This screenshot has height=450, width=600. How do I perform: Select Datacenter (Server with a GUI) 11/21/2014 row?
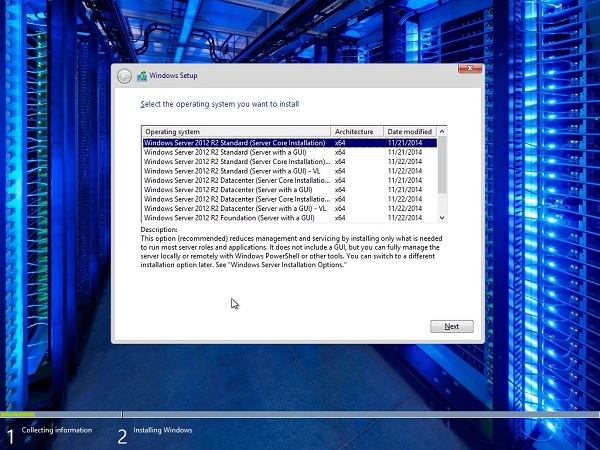(290, 190)
